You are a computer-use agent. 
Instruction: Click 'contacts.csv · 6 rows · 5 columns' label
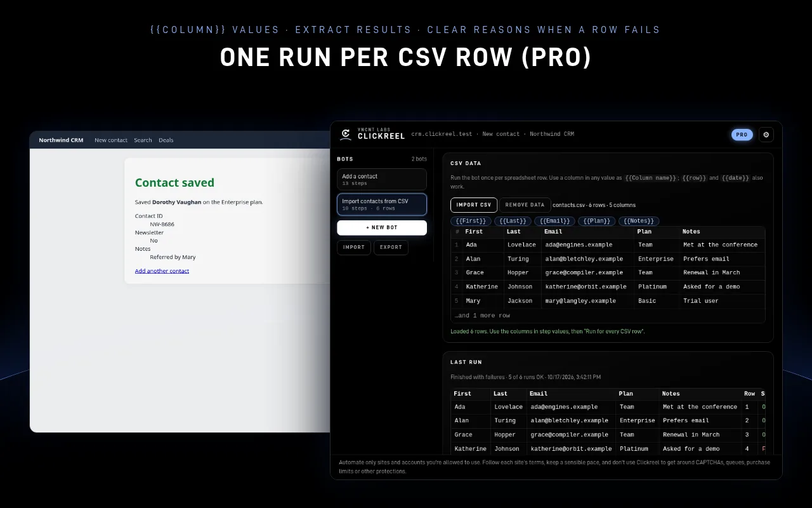[594, 205]
